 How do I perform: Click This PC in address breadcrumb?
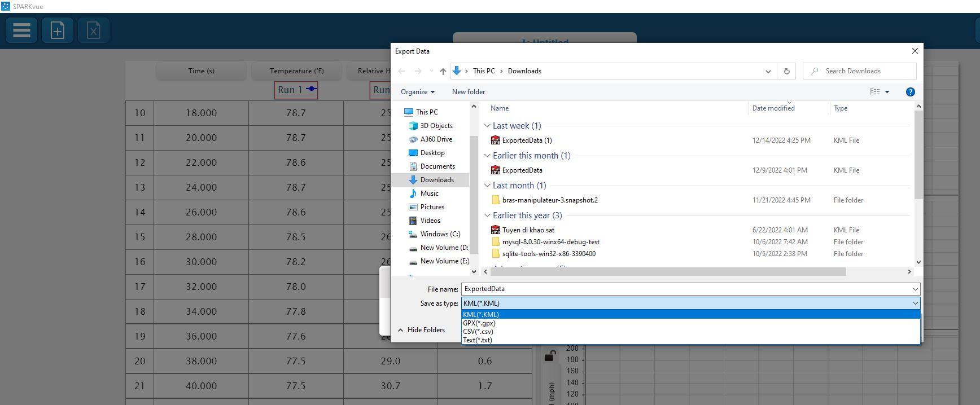coord(484,71)
